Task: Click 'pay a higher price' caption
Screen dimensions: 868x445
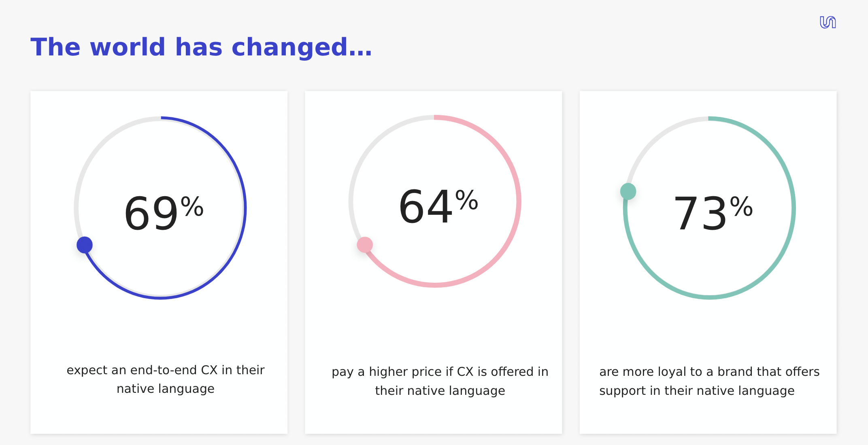Action: [440, 381]
